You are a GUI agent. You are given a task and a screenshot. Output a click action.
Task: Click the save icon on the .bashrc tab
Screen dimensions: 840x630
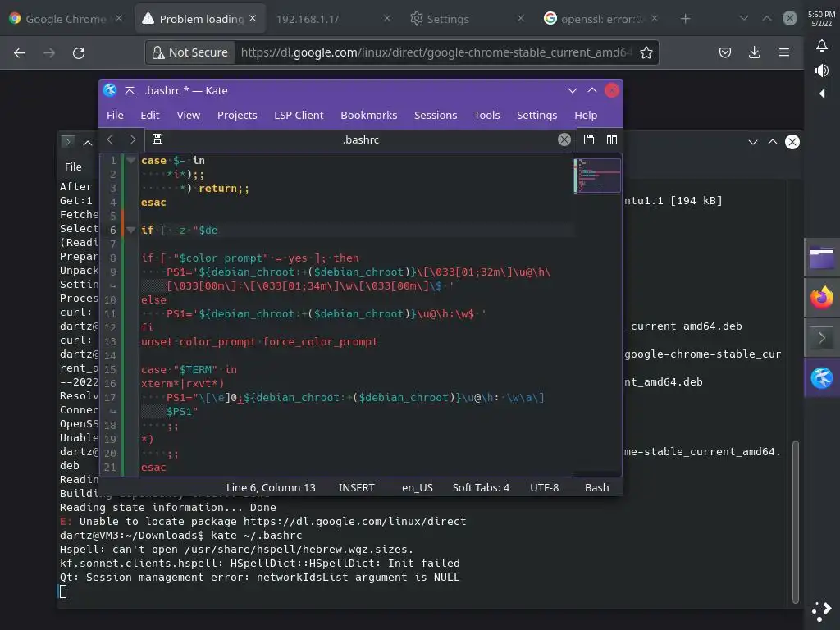[157, 139]
